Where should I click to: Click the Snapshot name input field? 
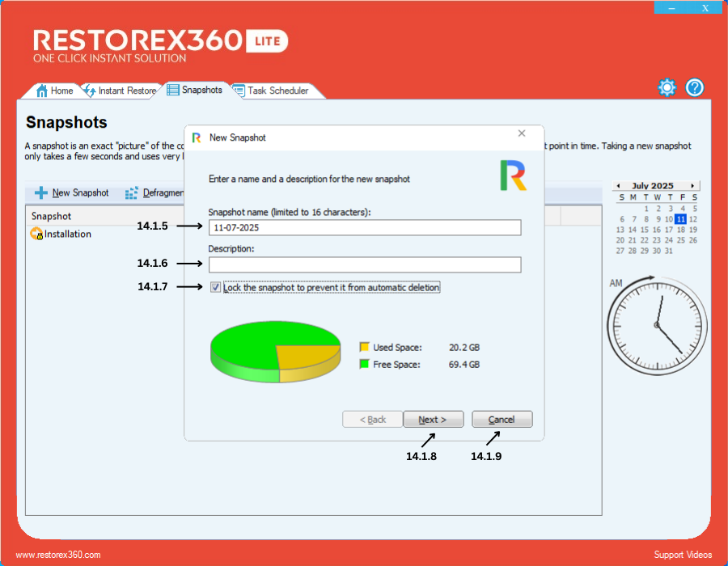pos(364,228)
